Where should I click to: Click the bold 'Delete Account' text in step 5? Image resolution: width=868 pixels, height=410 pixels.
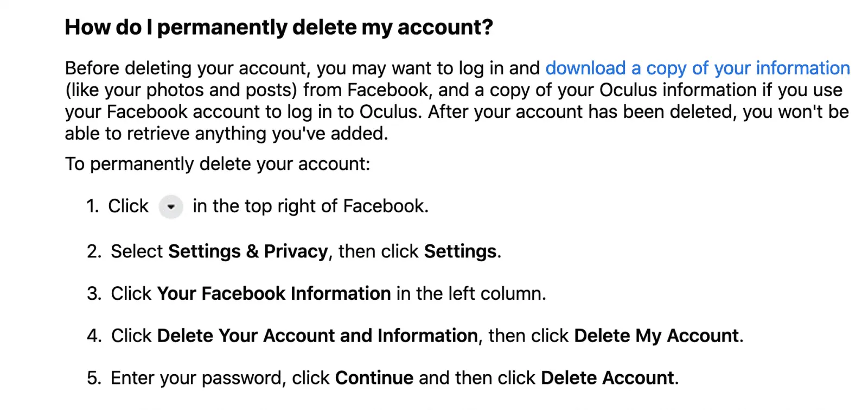tap(608, 378)
